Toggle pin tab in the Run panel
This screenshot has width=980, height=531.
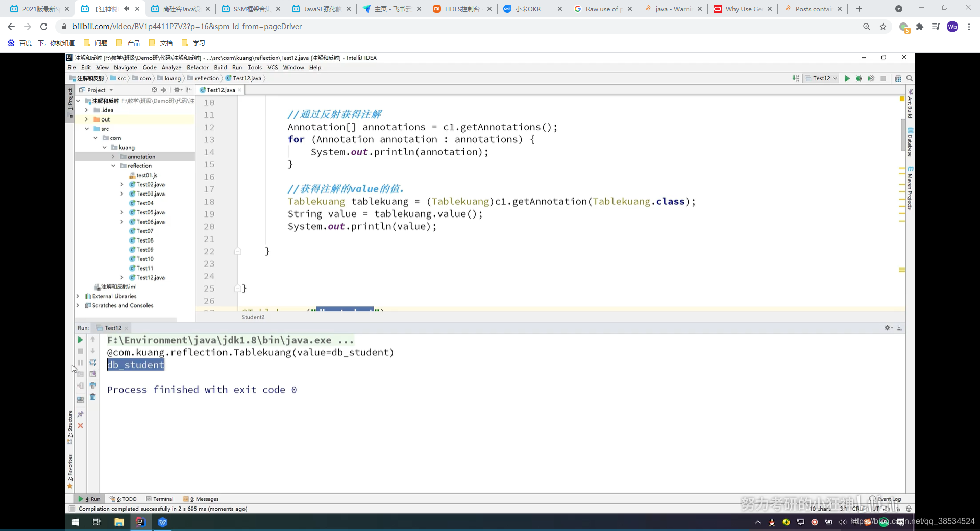click(x=80, y=414)
